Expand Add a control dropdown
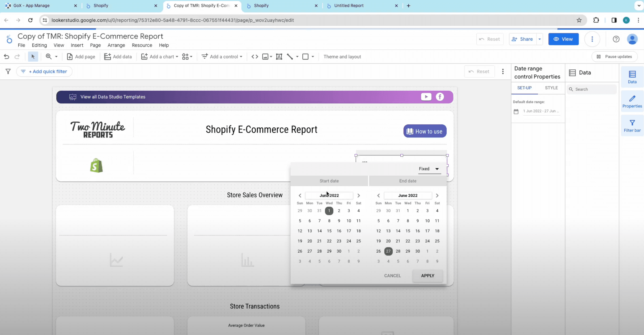Viewport: 644px width, 335px height. pos(222,57)
